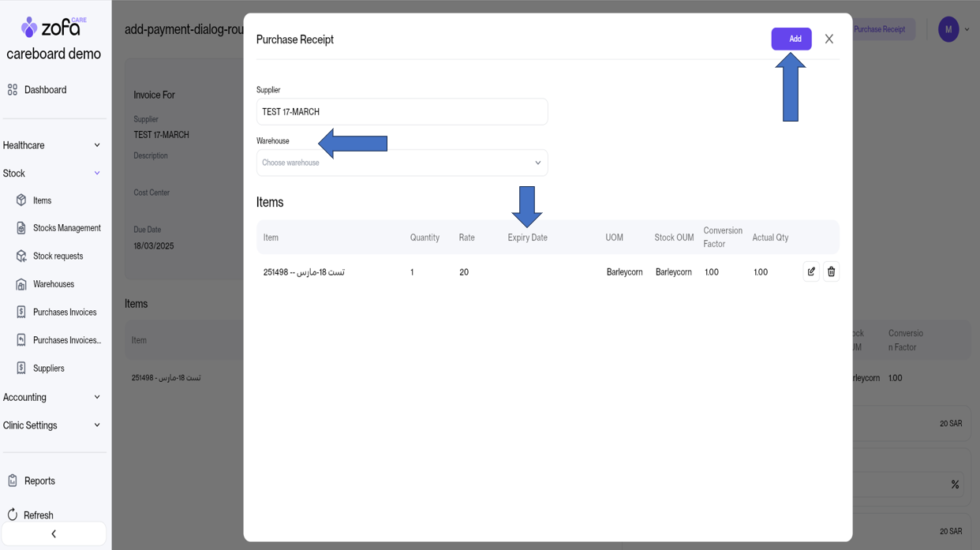Open the Choose warehouse dropdown
Image resolution: width=980 pixels, height=550 pixels.
coord(402,163)
